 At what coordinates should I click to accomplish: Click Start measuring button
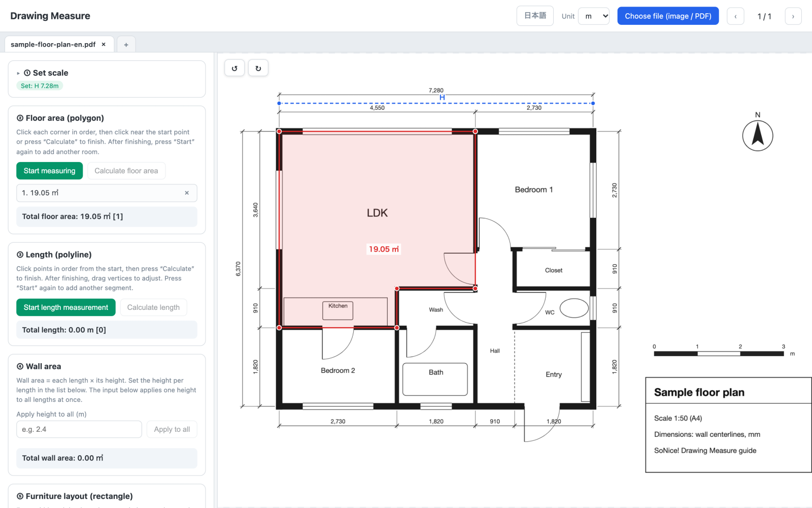49,171
